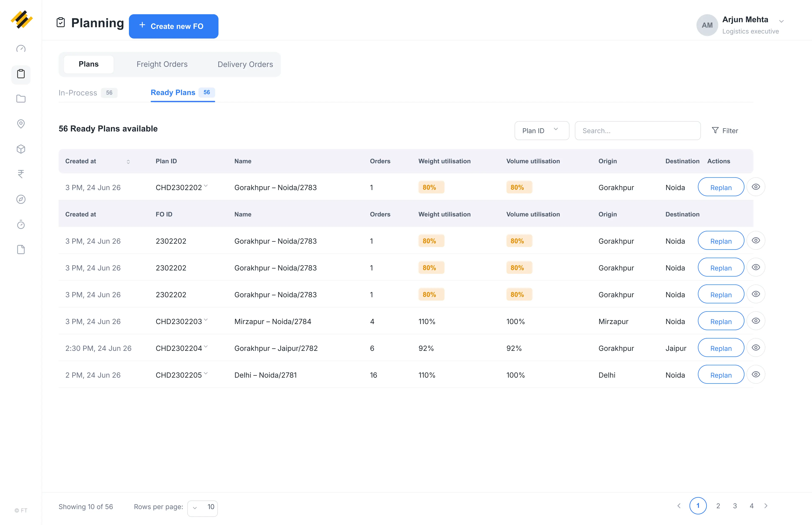
Task: Go to next page arrow in pagination
Action: [766, 506]
